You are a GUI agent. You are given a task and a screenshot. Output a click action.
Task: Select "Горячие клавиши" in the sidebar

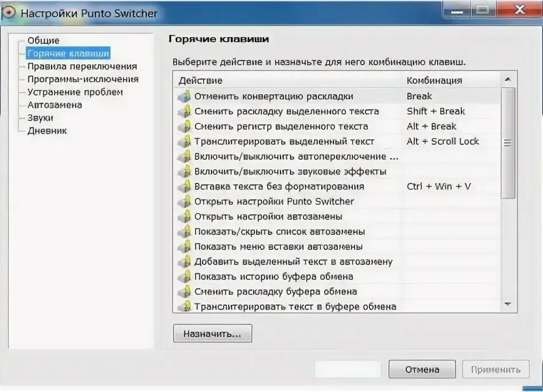point(68,53)
